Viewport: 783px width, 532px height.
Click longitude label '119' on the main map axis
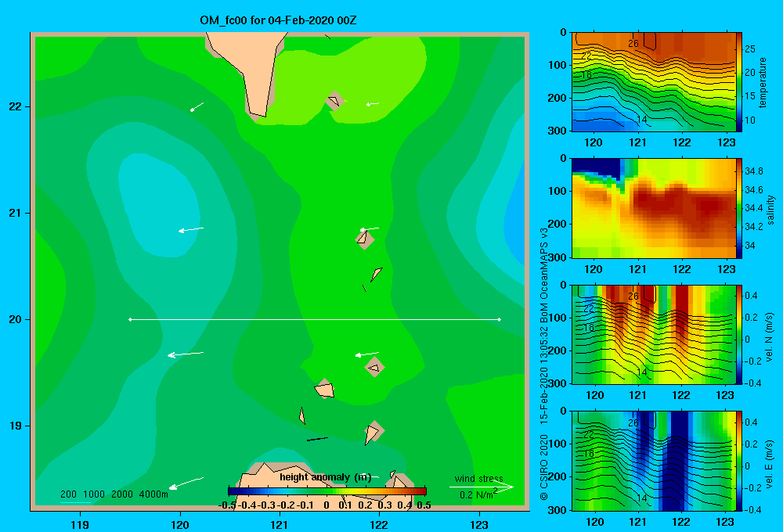coord(80,524)
